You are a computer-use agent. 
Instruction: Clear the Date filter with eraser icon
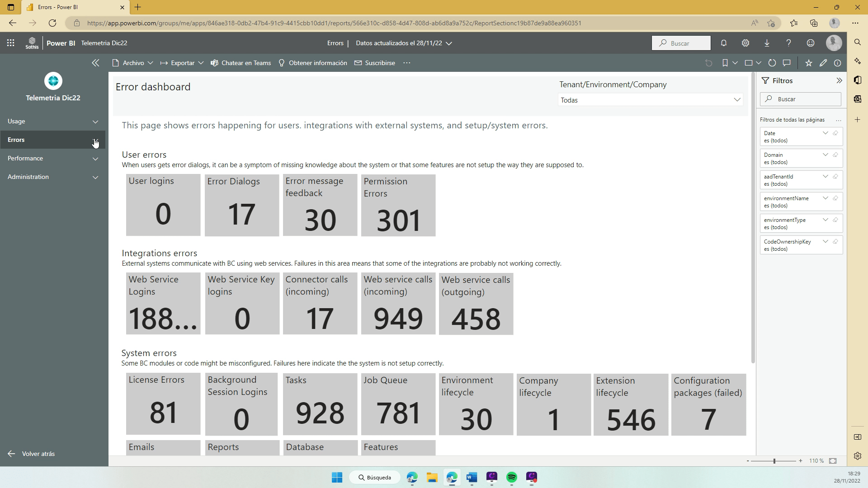point(835,133)
